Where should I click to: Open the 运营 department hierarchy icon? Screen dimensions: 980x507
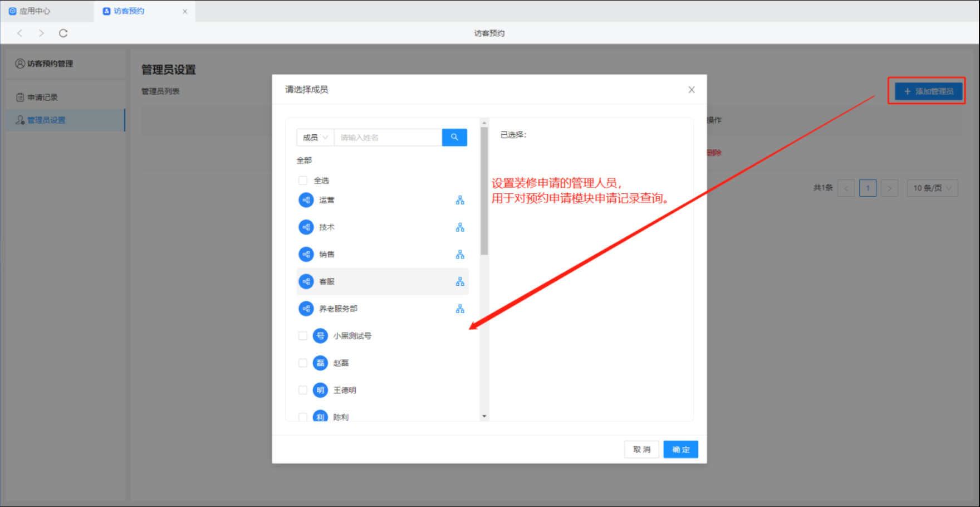460,200
